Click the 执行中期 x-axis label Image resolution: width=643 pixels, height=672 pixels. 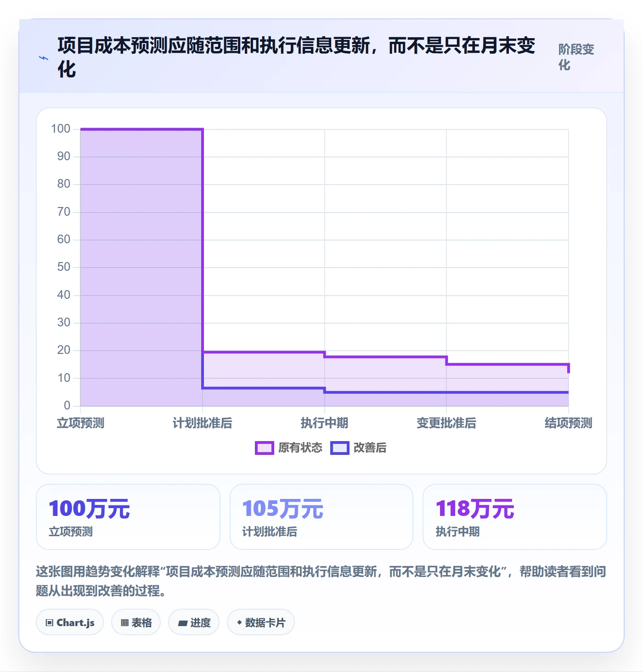325,423
